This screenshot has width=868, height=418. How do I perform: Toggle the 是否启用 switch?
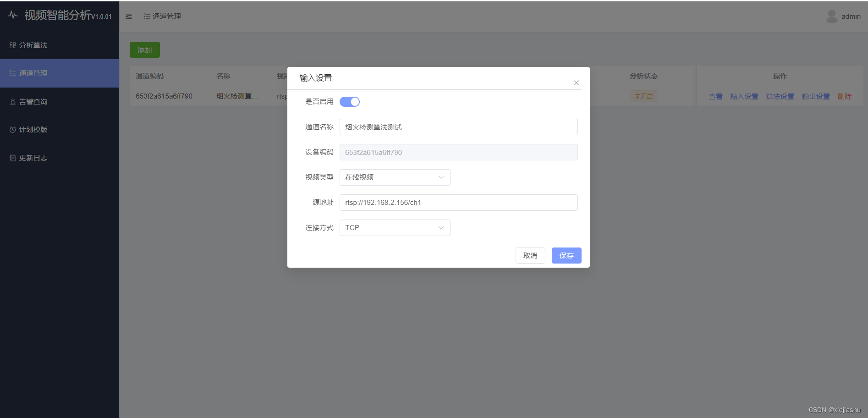(x=350, y=102)
